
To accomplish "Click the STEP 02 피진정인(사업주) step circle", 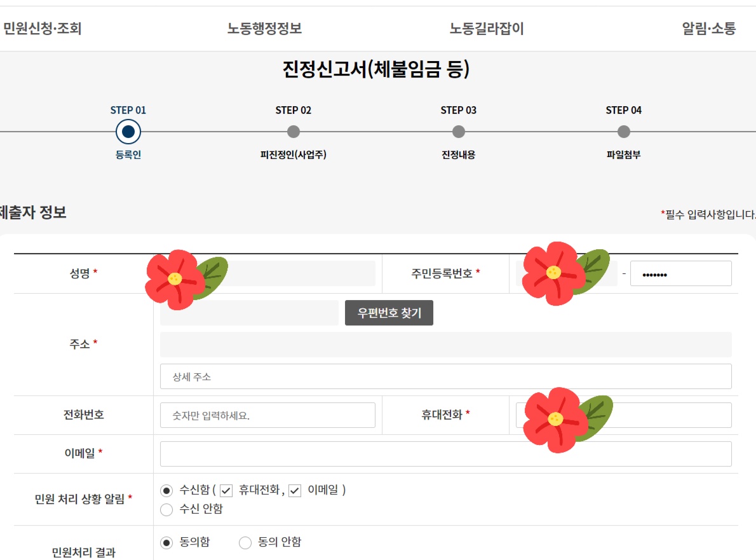I will [293, 131].
